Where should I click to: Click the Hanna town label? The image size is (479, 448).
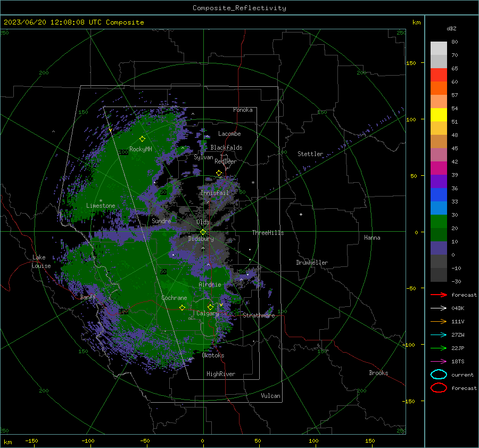[x=372, y=238]
